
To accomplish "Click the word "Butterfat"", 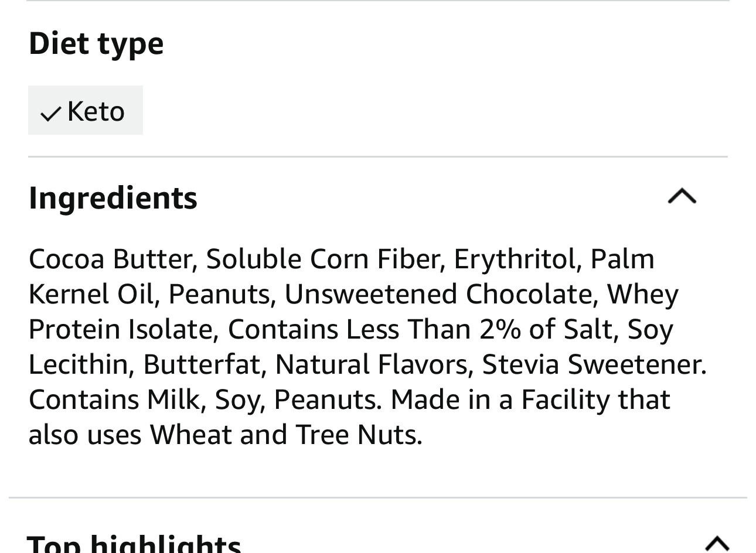I will (x=201, y=364).
